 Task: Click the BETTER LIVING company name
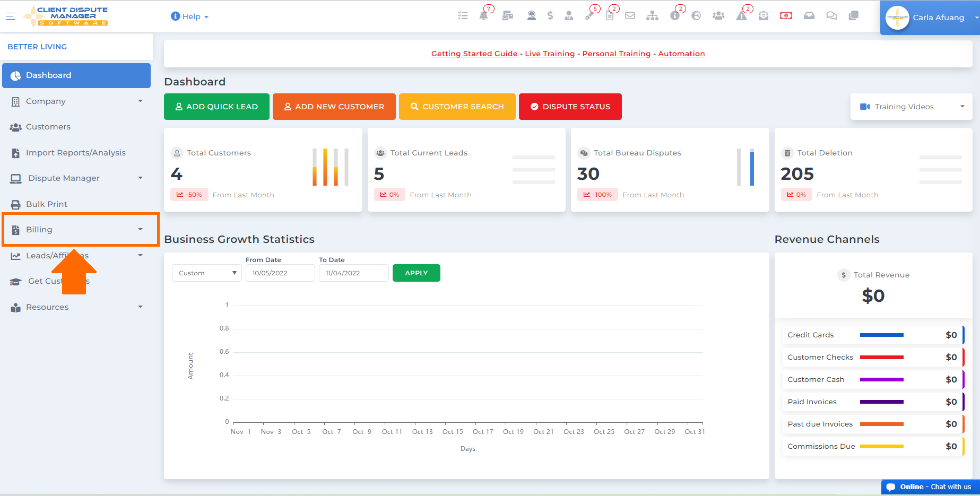[37, 47]
